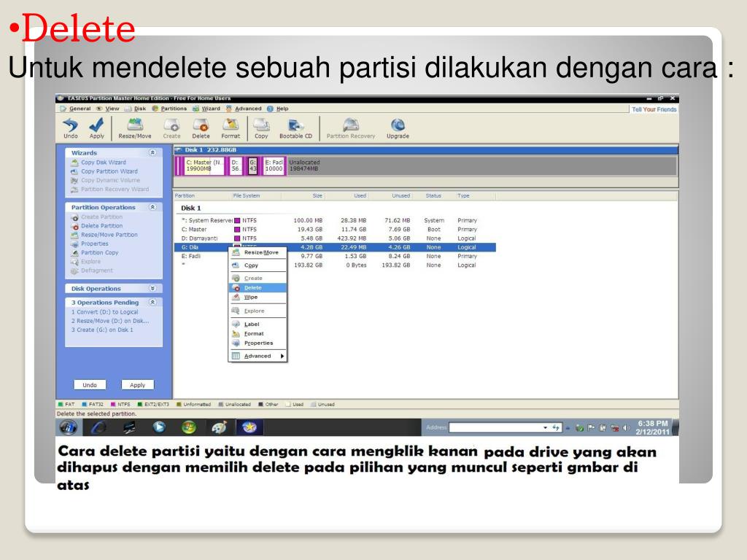The width and height of the screenshot is (747, 560).
Task: Click the File System column header
Action: (256, 195)
